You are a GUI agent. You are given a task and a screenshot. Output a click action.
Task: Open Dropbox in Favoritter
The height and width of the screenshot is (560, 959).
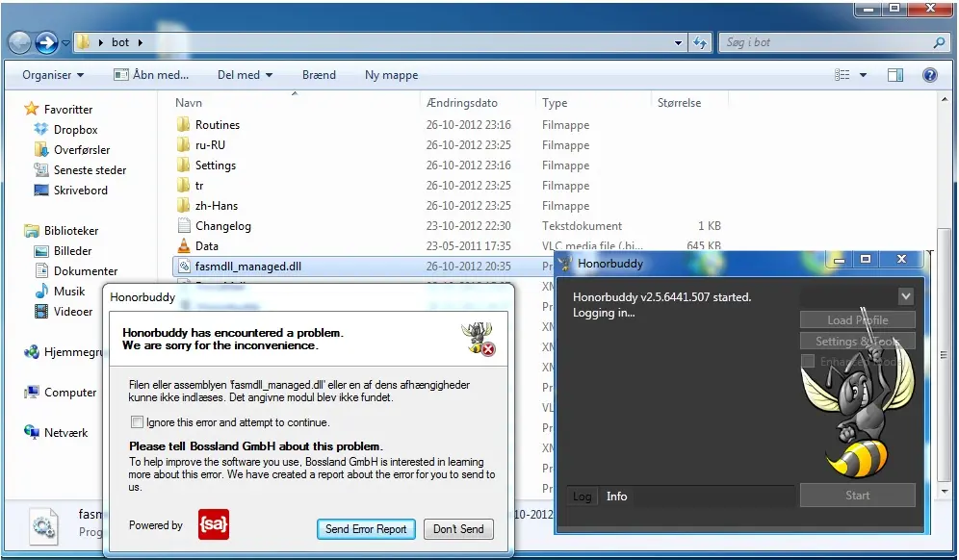click(x=66, y=130)
